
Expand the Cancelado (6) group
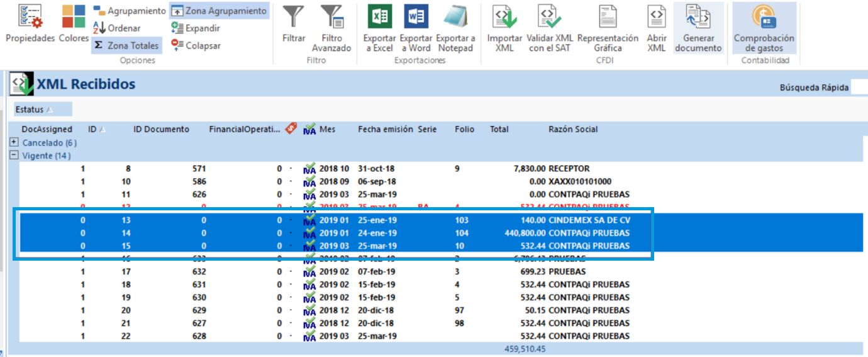pyautogui.click(x=14, y=143)
